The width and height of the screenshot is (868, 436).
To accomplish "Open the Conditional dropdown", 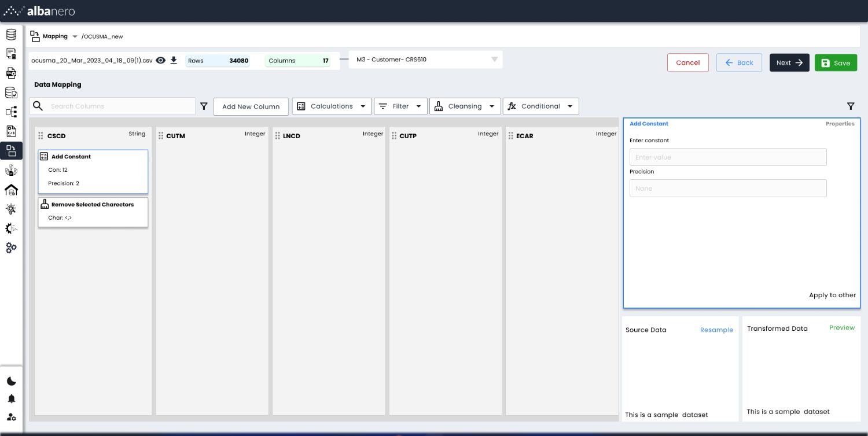I will point(540,106).
